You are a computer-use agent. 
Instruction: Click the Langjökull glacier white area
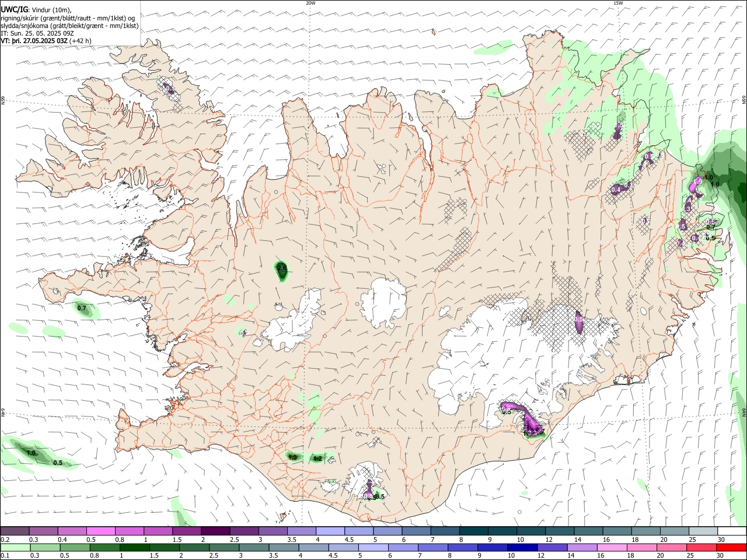point(292,321)
